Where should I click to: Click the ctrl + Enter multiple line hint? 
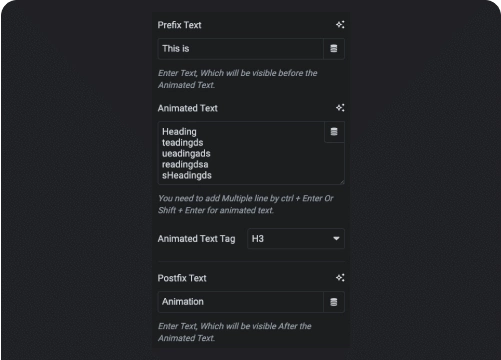point(246,204)
